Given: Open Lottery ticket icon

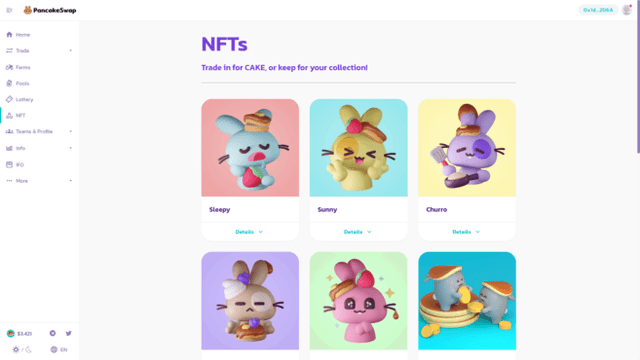Looking at the screenshot, I should click(x=9, y=99).
